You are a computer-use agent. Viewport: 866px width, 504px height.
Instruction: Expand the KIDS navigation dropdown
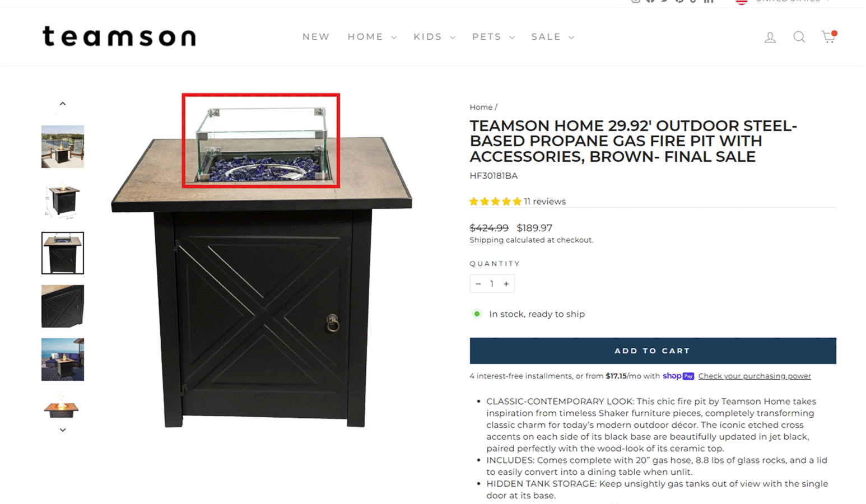coord(434,37)
